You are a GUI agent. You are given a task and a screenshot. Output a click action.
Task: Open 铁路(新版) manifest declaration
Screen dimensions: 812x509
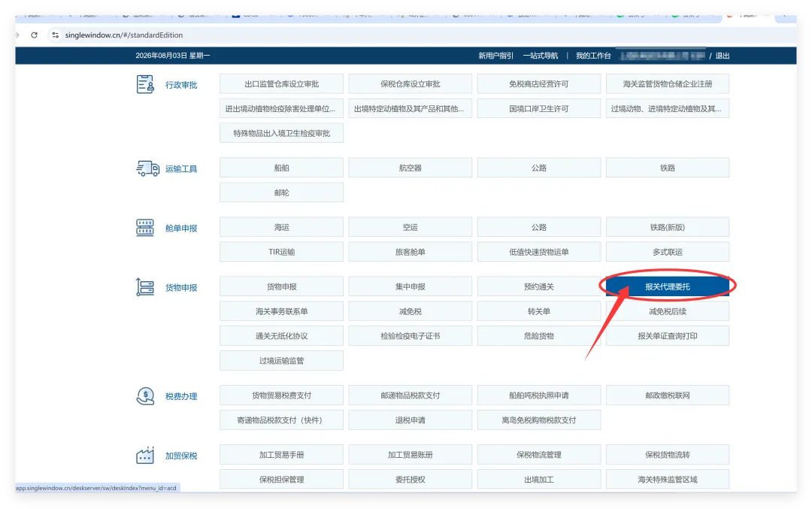(x=668, y=227)
